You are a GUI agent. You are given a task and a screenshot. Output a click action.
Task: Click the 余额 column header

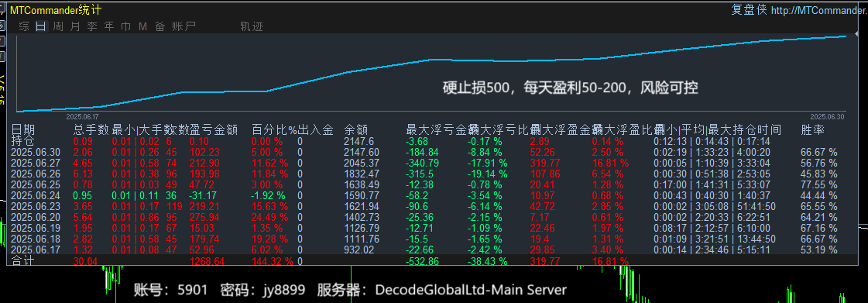(356, 130)
